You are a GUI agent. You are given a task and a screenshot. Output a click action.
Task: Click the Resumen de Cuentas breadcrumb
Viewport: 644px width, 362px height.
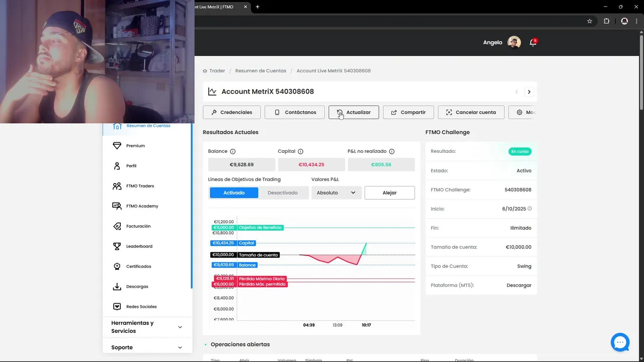pyautogui.click(x=261, y=71)
